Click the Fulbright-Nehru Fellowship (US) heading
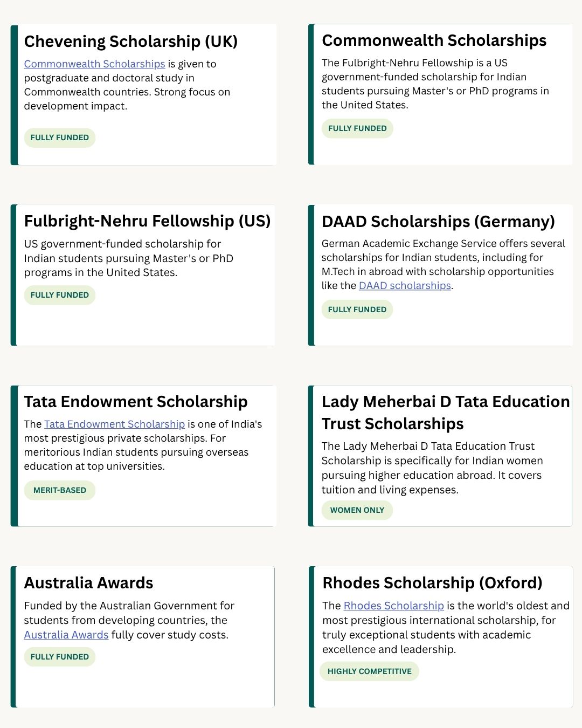 coord(147,221)
